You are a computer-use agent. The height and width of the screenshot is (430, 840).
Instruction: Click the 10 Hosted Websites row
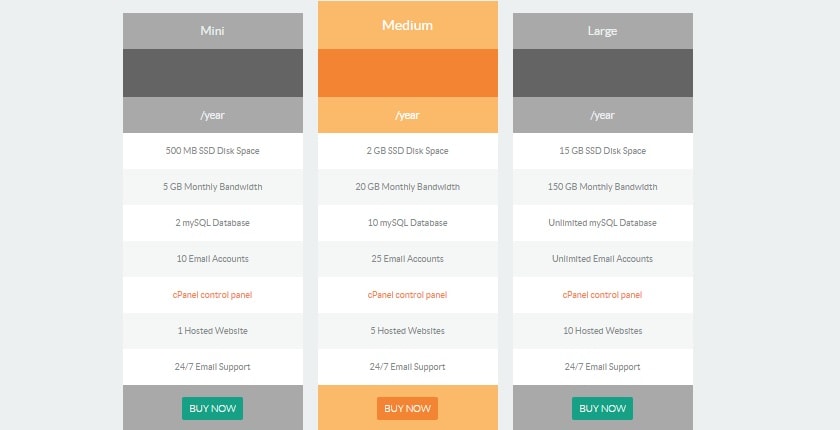point(603,331)
